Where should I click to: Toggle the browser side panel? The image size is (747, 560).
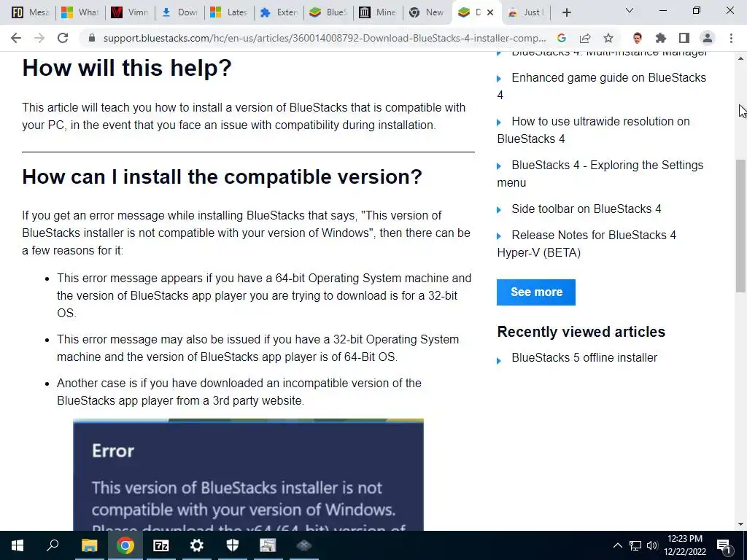pyautogui.click(x=684, y=38)
